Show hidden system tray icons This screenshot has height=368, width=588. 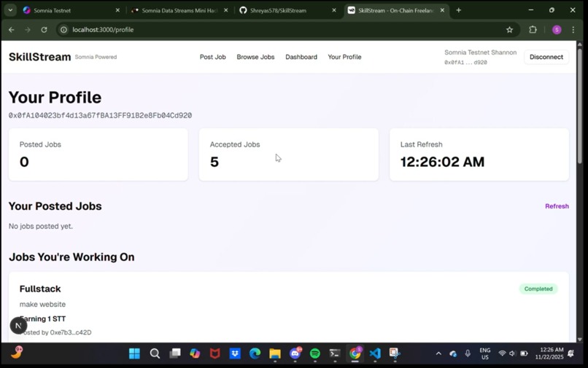click(x=438, y=353)
